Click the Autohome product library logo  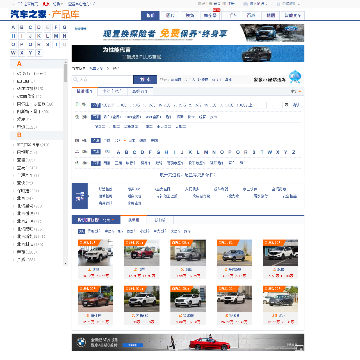pos(45,15)
